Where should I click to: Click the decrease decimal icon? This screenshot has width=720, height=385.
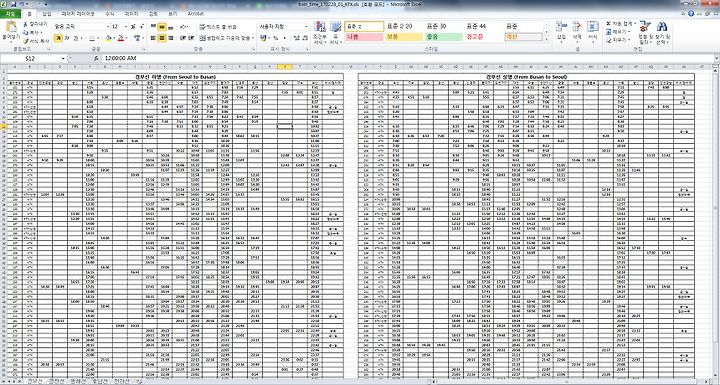(304, 38)
